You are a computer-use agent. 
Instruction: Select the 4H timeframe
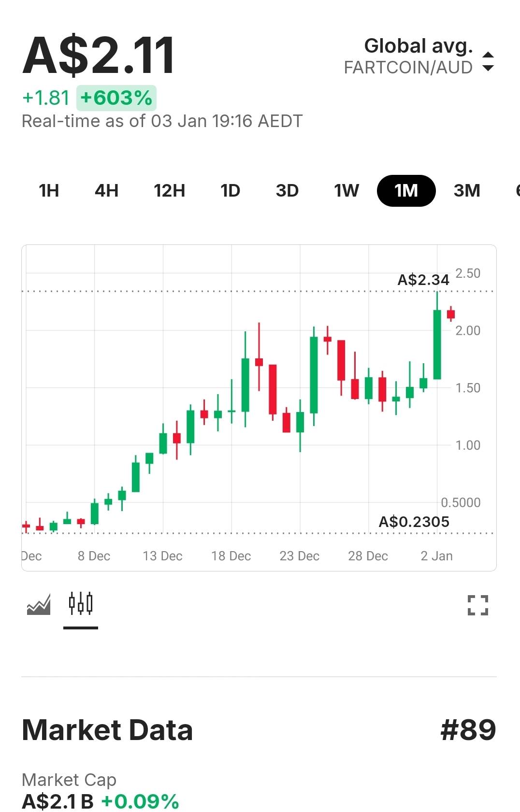point(106,191)
